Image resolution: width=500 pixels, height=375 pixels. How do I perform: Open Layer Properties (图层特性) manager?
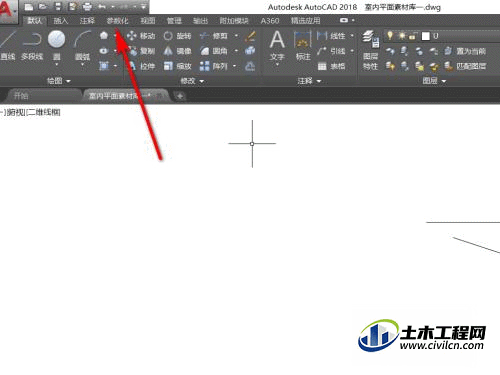(x=371, y=50)
